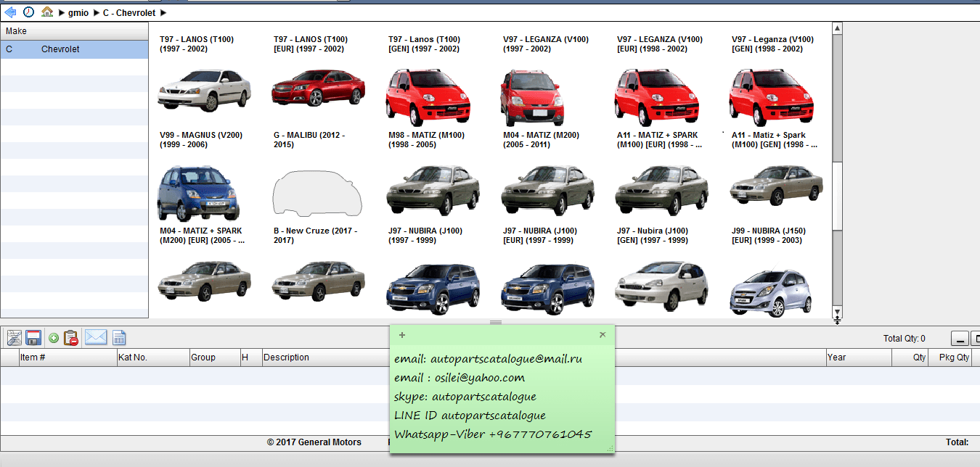Image resolution: width=980 pixels, height=467 pixels.
Task: Open J97 NUBIRA (J100) [EUR] thumbnail
Action: [x=548, y=190]
